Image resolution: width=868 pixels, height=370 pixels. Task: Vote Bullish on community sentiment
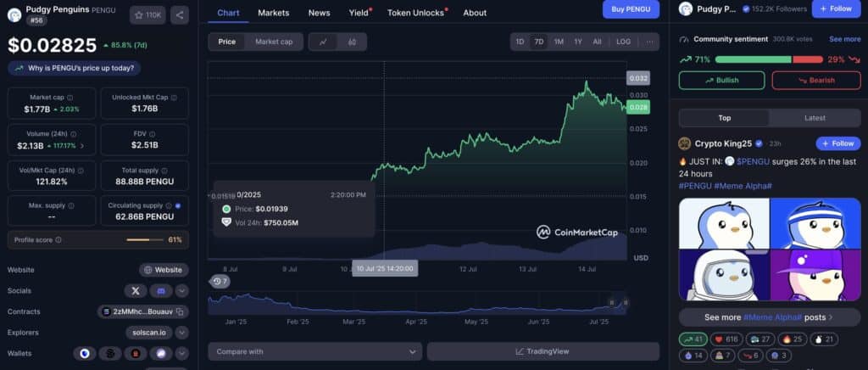[x=722, y=81]
